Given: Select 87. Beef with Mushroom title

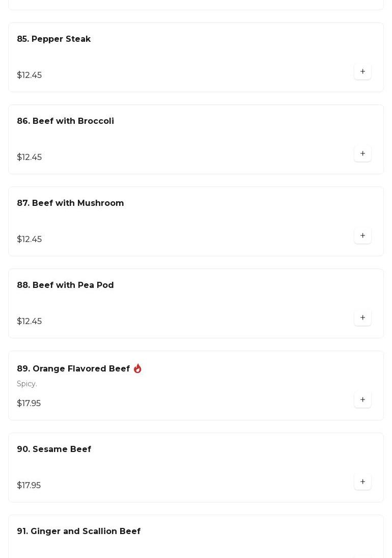Looking at the screenshot, I should [x=70, y=203].
